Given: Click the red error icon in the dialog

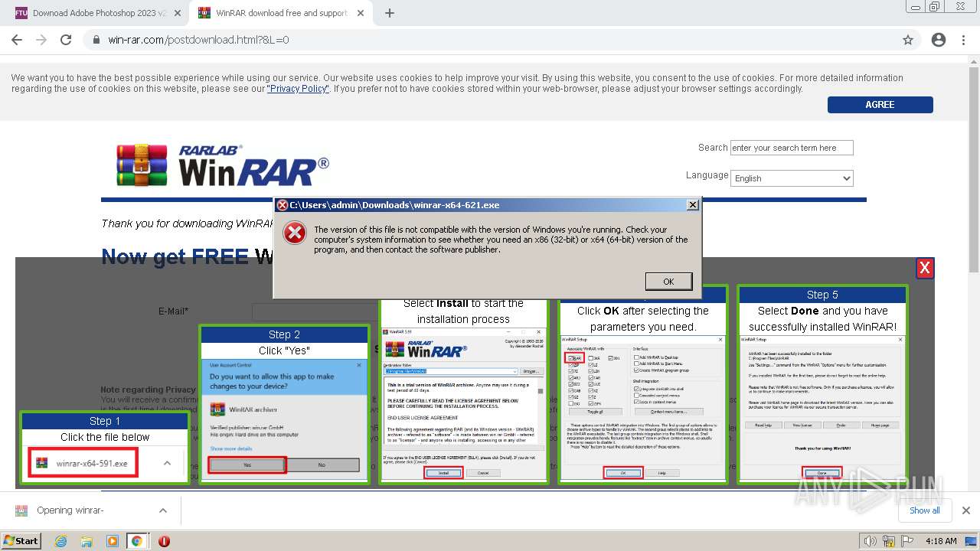Looking at the screenshot, I should 295,233.
